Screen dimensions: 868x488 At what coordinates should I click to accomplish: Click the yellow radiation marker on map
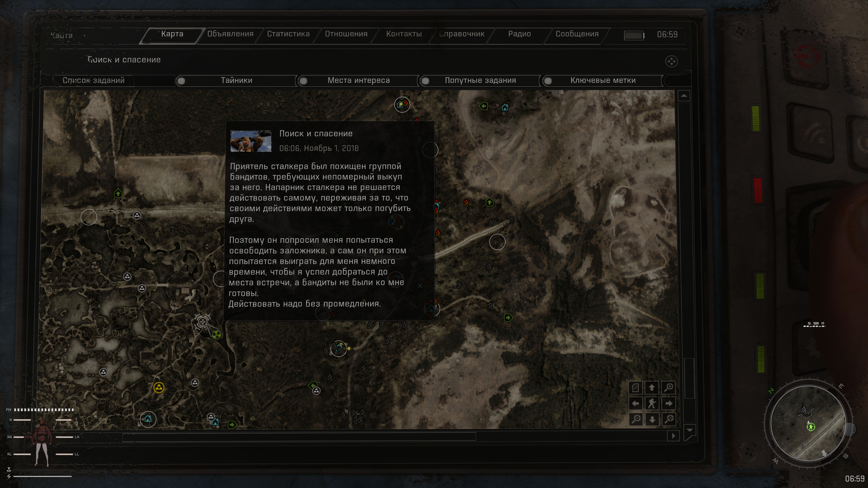159,387
